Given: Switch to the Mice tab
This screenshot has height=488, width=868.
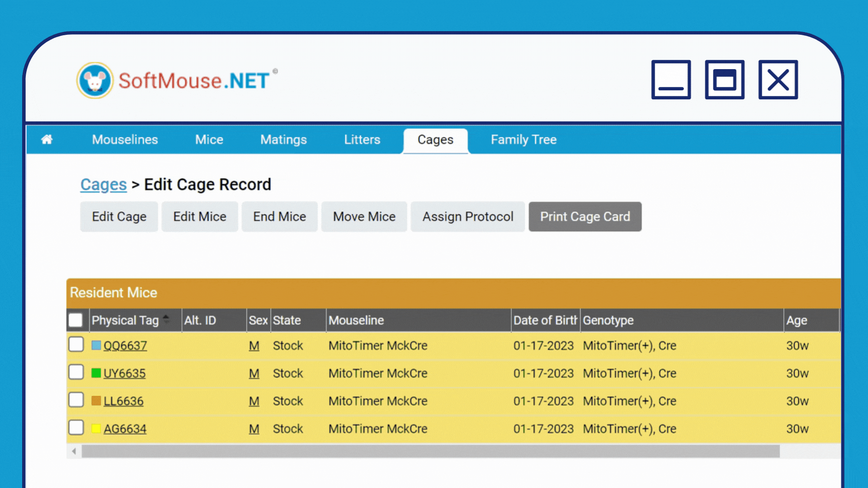Looking at the screenshot, I should [209, 140].
